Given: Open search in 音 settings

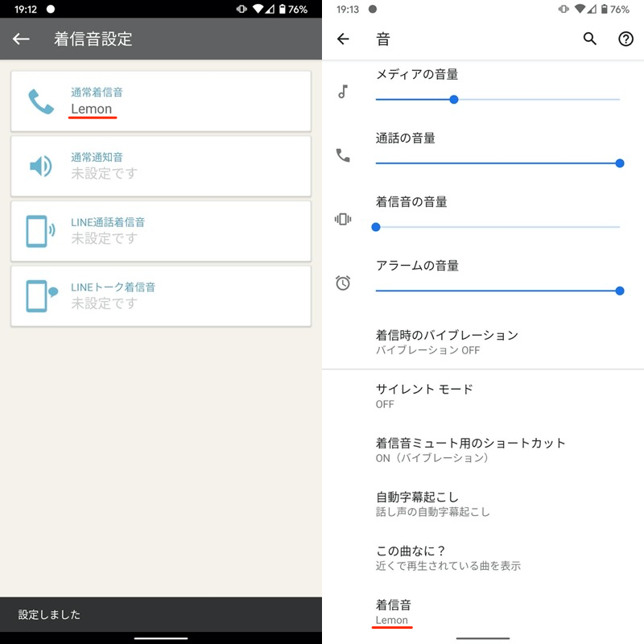Looking at the screenshot, I should click(x=590, y=39).
